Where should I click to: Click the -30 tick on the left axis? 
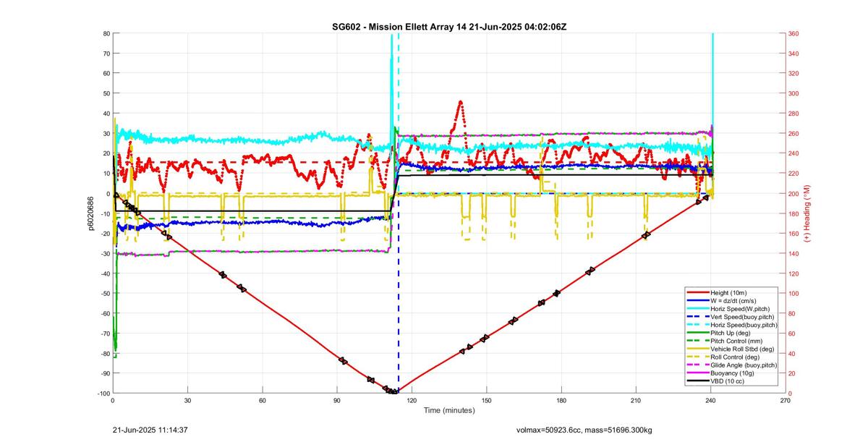tap(104, 253)
